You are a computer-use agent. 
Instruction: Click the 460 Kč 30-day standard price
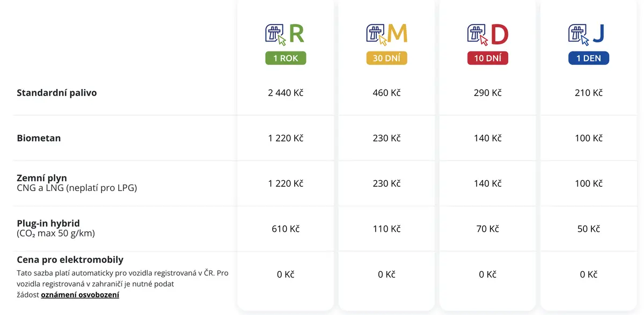click(x=386, y=93)
